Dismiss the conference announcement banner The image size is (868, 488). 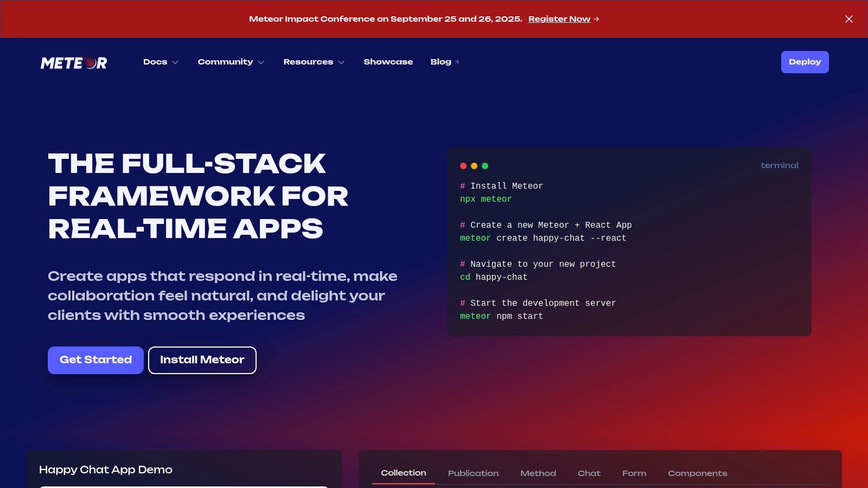coord(848,19)
